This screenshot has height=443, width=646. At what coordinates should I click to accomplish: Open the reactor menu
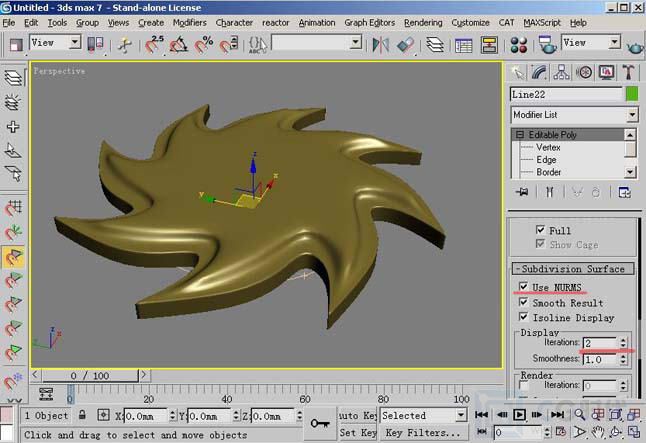(x=276, y=23)
